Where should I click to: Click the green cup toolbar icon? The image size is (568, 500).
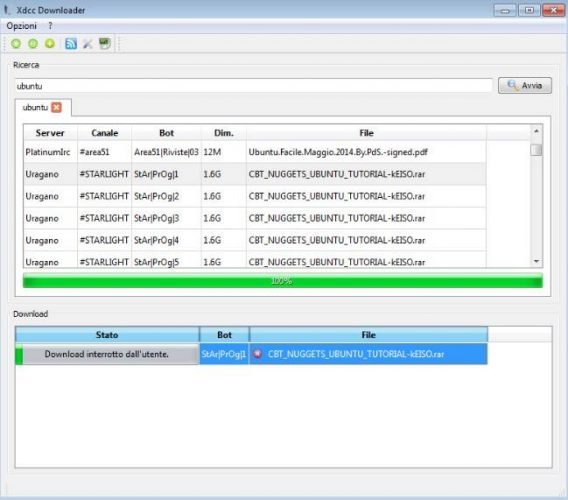(x=105, y=44)
